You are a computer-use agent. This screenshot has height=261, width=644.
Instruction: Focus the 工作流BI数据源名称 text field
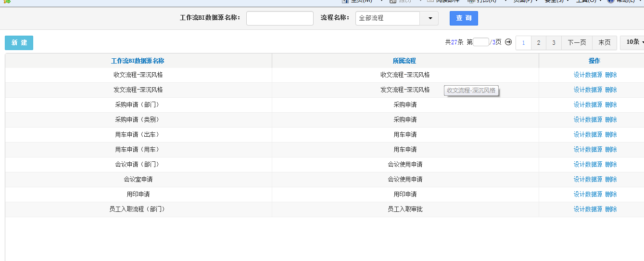tap(279, 18)
